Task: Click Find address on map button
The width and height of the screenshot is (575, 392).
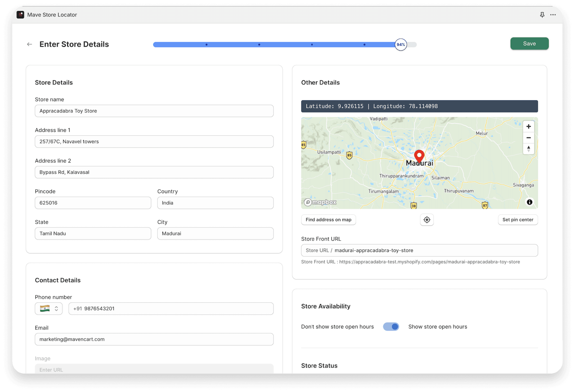Action: click(x=328, y=219)
